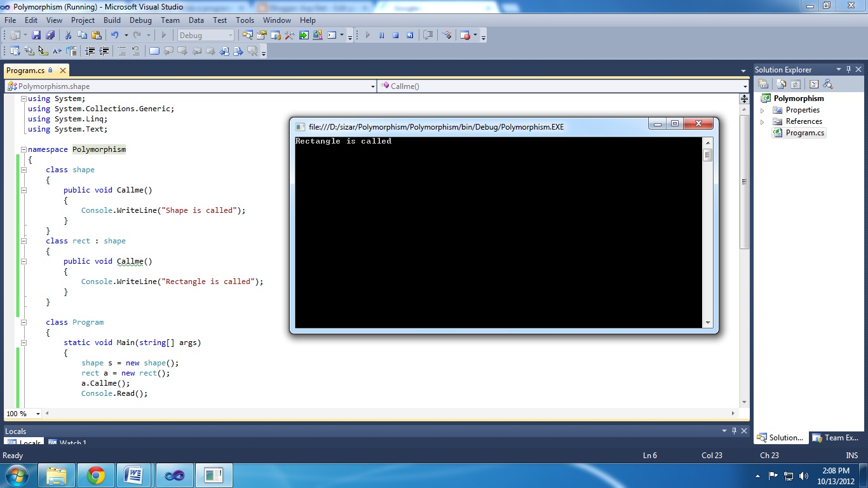Restart debugging session icon
Viewport: 868px width, 488px height.
click(410, 35)
